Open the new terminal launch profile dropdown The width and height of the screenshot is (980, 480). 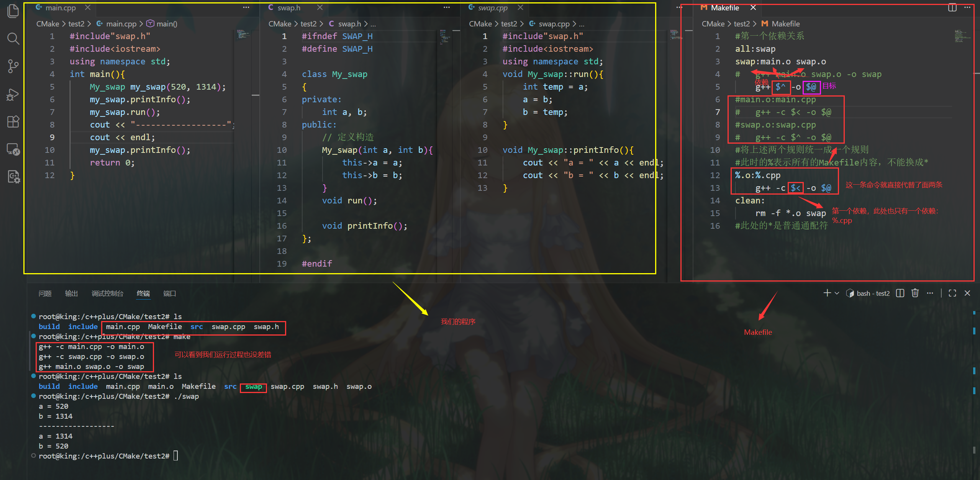pos(837,293)
